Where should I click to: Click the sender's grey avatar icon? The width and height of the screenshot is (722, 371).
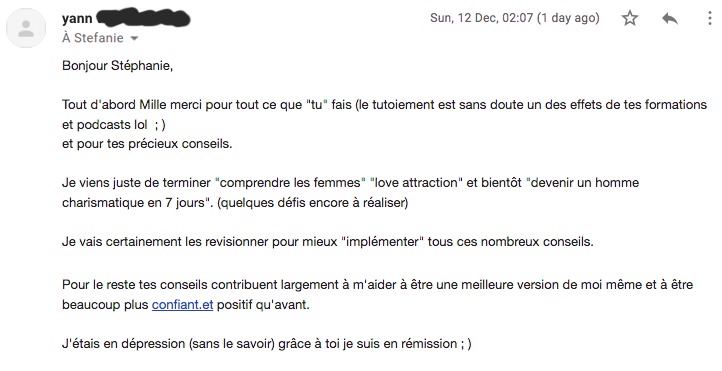click(26, 28)
